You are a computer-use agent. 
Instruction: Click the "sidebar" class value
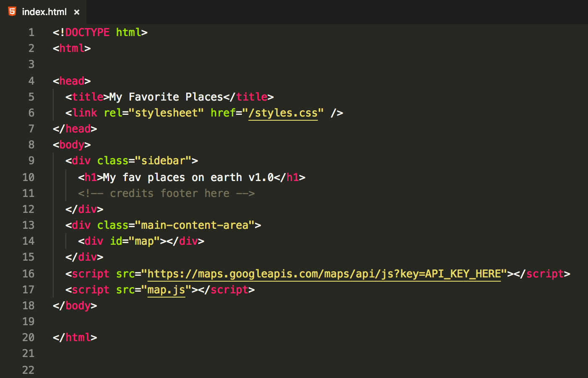point(163,161)
